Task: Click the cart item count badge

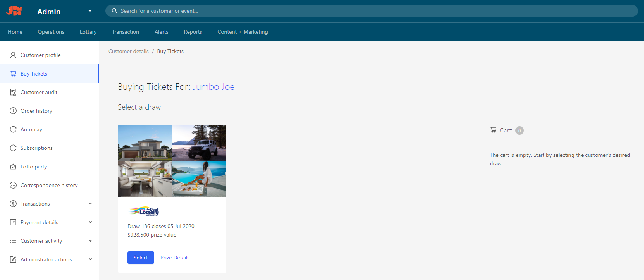Action: (x=520, y=131)
